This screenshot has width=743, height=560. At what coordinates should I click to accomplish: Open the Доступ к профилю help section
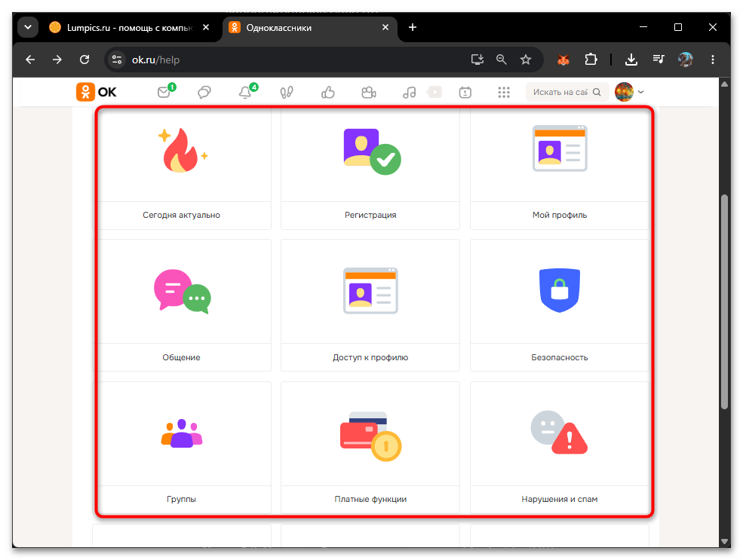pos(370,305)
